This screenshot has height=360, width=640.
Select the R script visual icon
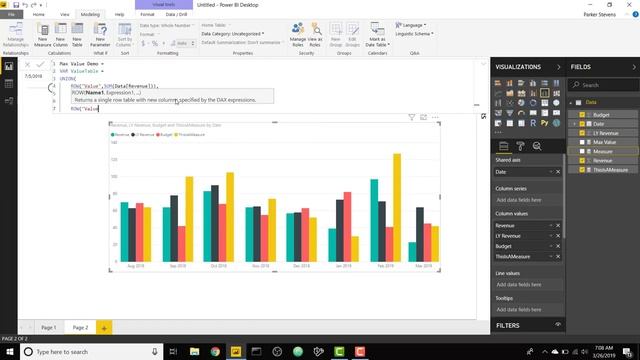coord(533,123)
